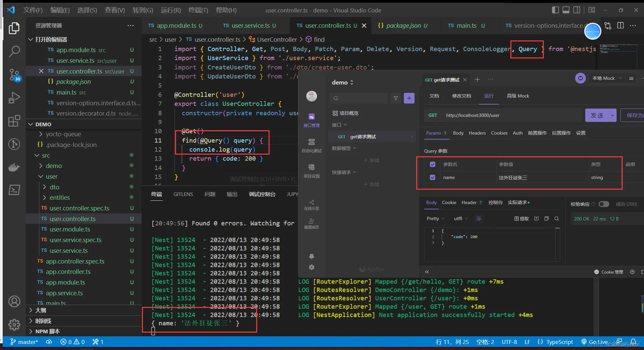The width and height of the screenshot is (644, 350).
Task: Click the 发送 send button
Action: (597, 115)
